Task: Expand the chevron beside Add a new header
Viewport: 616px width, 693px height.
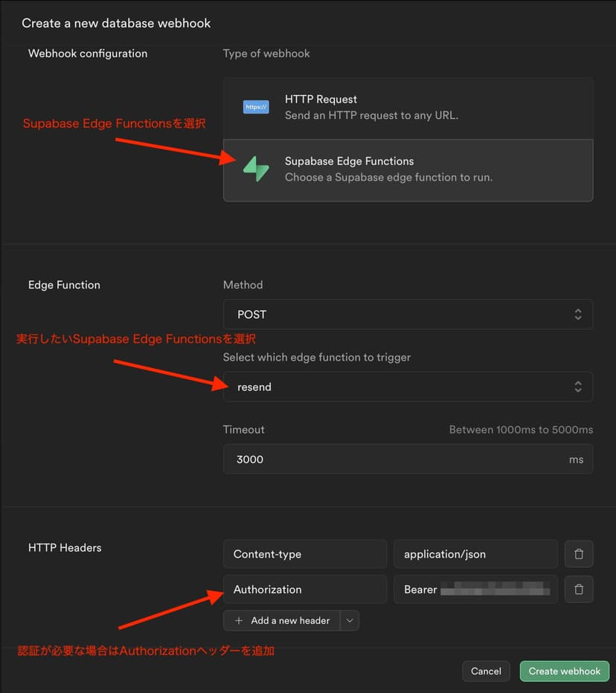Action: click(x=349, y=620)
